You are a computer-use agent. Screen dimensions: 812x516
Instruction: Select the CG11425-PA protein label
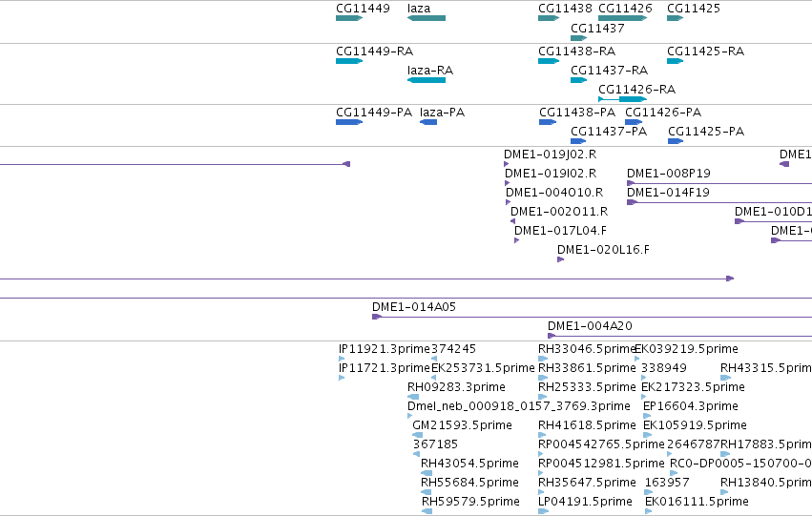pyautogui.click(x=706, y=132)
